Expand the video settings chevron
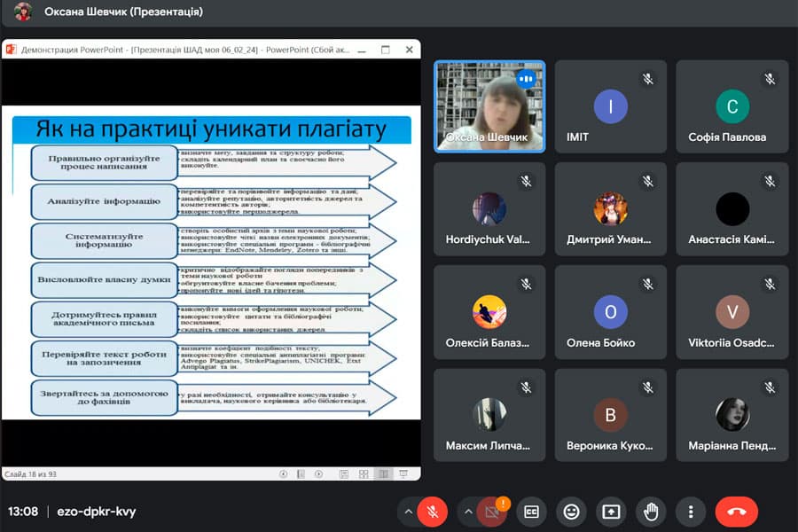This screenshot has width=798, height=532. (468, 512)
